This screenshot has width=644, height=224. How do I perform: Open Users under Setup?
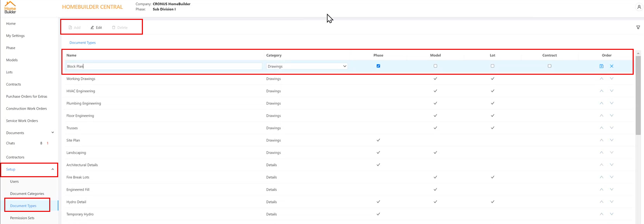(x=14, y=181)
